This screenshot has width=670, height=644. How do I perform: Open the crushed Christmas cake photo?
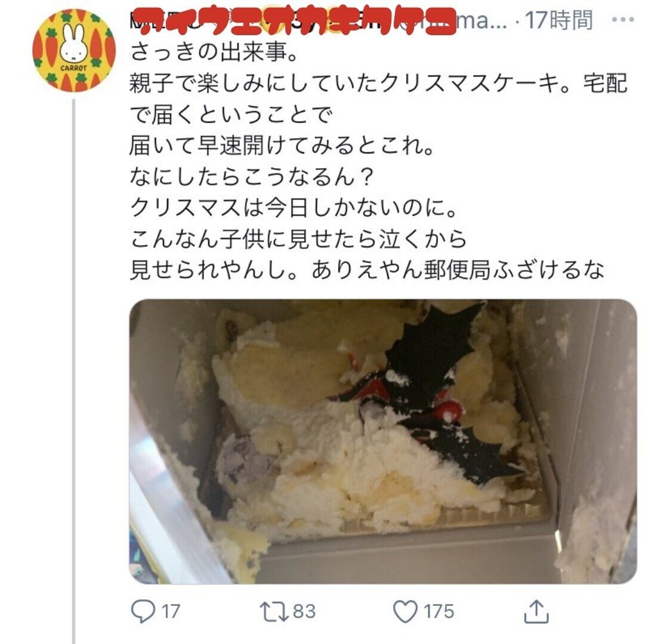(x=383, y=441)
